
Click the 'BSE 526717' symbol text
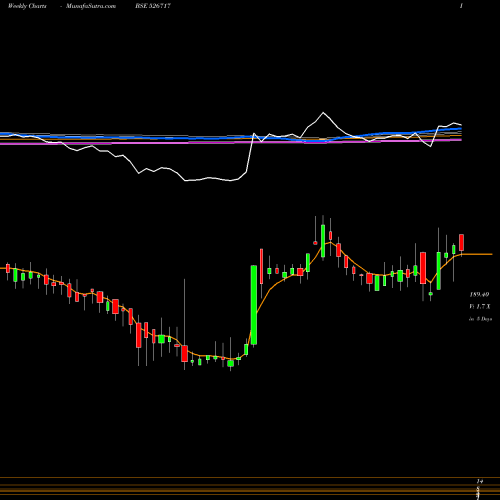(153, 6)
